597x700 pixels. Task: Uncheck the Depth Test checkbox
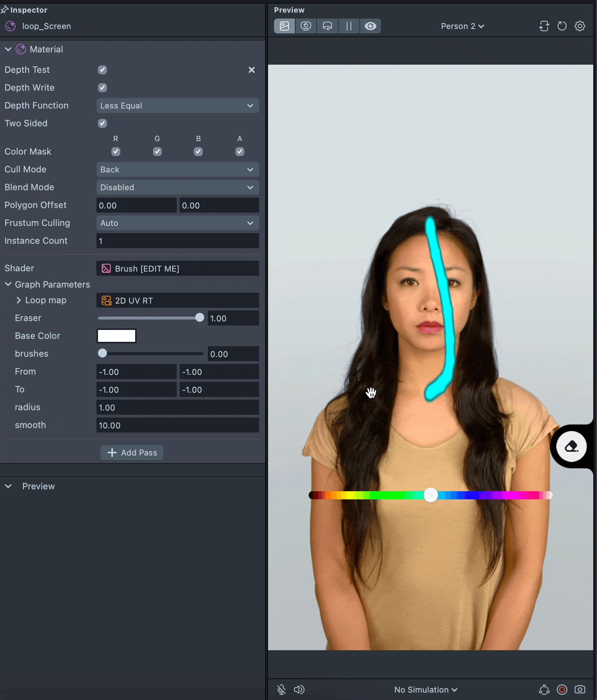pos(102,70)
